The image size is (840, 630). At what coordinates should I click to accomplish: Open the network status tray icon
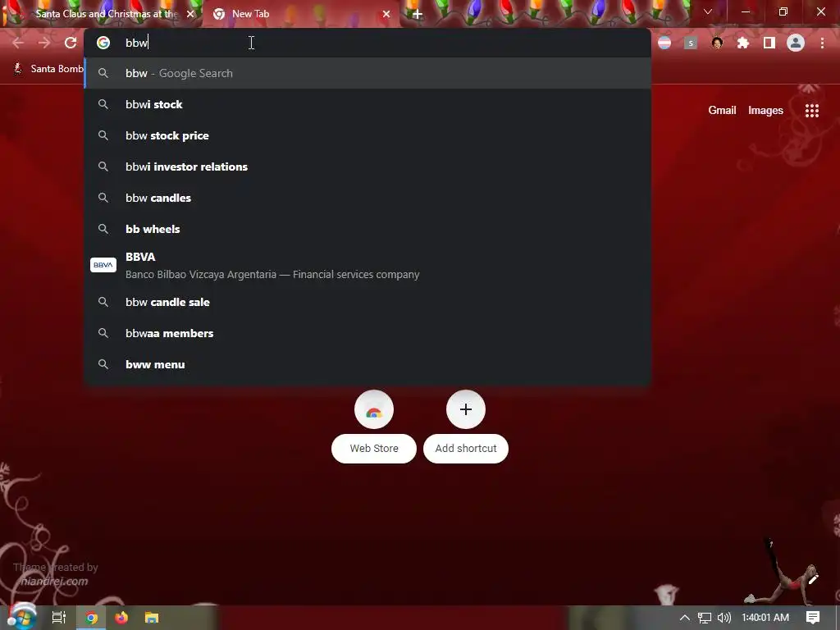coord(704,618)
